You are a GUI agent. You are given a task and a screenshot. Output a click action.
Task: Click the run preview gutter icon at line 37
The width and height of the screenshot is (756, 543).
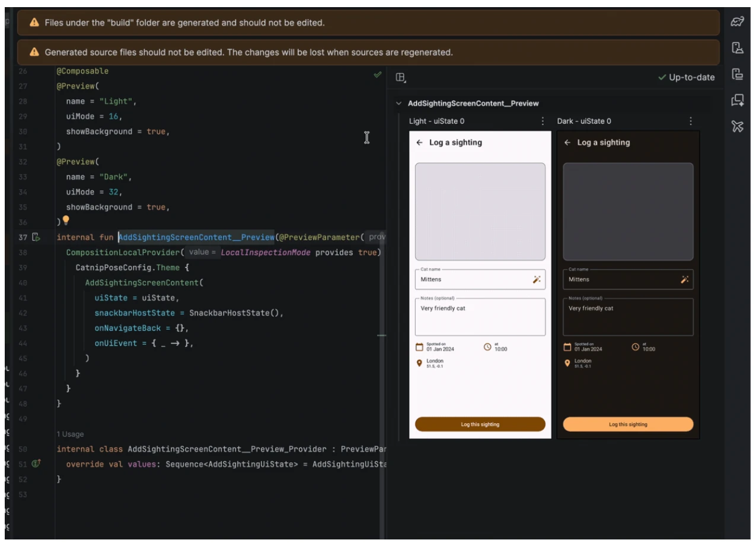click(36, 237)
